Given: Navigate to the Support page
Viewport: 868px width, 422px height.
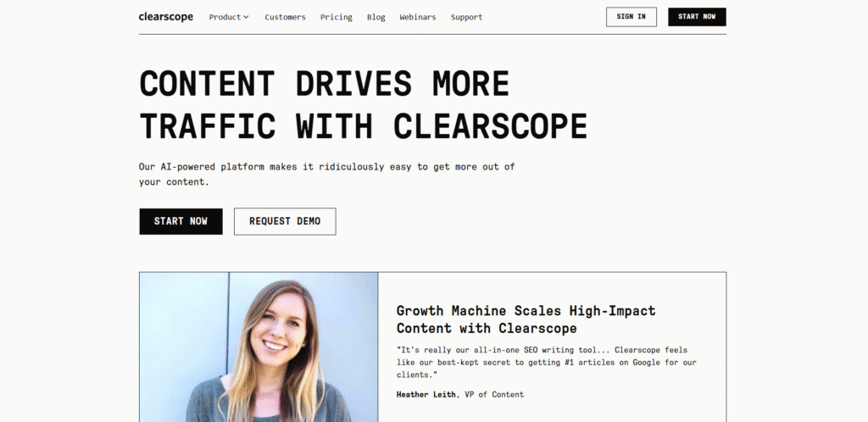Looking at the screenshot, I should (x=466, y=17).
